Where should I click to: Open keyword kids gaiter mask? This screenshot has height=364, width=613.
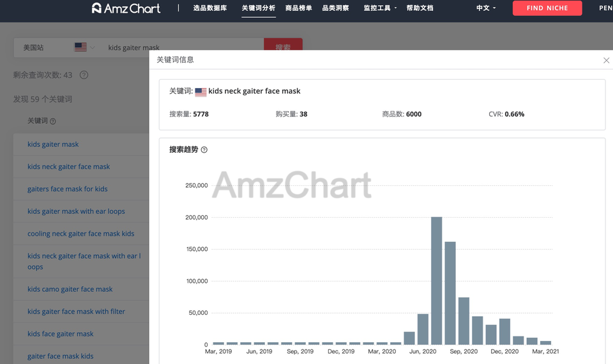tap(53, 144)
